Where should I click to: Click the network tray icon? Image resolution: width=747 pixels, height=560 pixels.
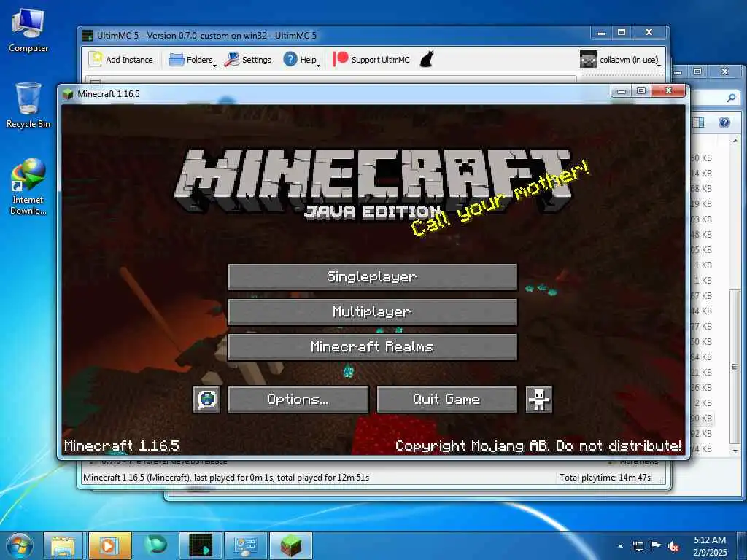coord(638,546)
